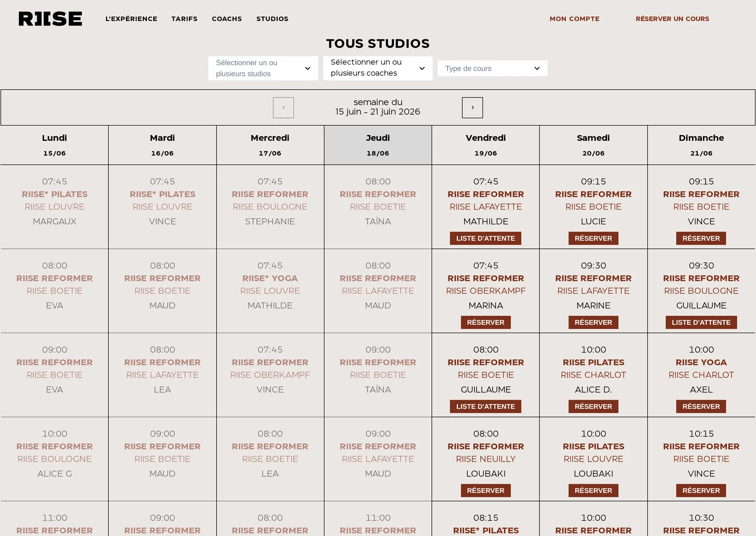Viewport: 756px width, 536px height.
Task: Open STUDIOS menu item
Action: pyautogui.click(x=272, y=19)
